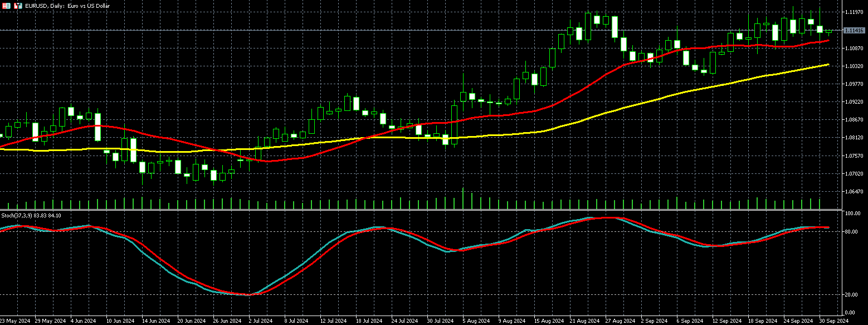Click the Stoch(37,3,9) indicator label
Viewport: 868px width, 325px height.
31,215
